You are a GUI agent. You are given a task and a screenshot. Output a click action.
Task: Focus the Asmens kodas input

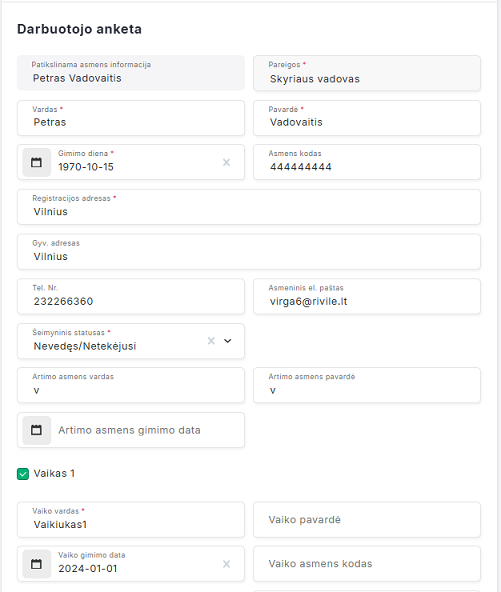pos(367,162)
